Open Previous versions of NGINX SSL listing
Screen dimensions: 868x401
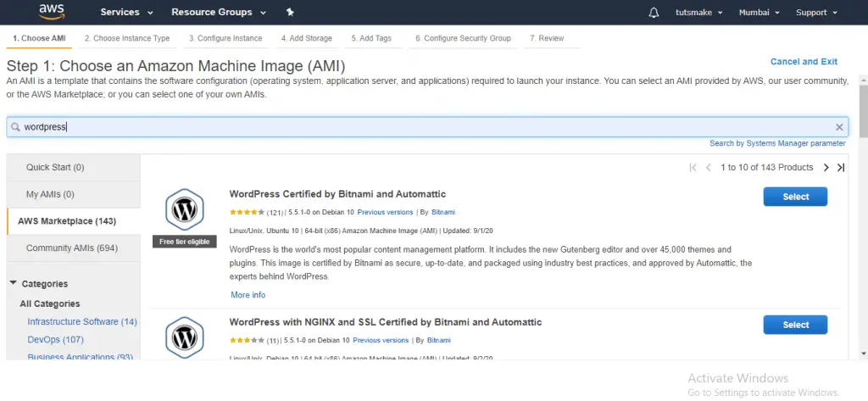[x=381, y=340]
